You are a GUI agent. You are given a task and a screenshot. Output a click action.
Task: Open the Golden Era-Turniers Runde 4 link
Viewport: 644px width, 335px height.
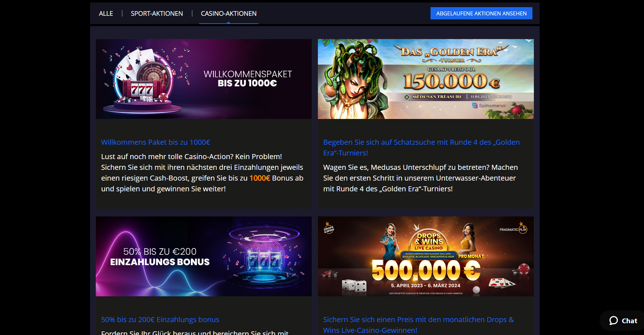421,148
